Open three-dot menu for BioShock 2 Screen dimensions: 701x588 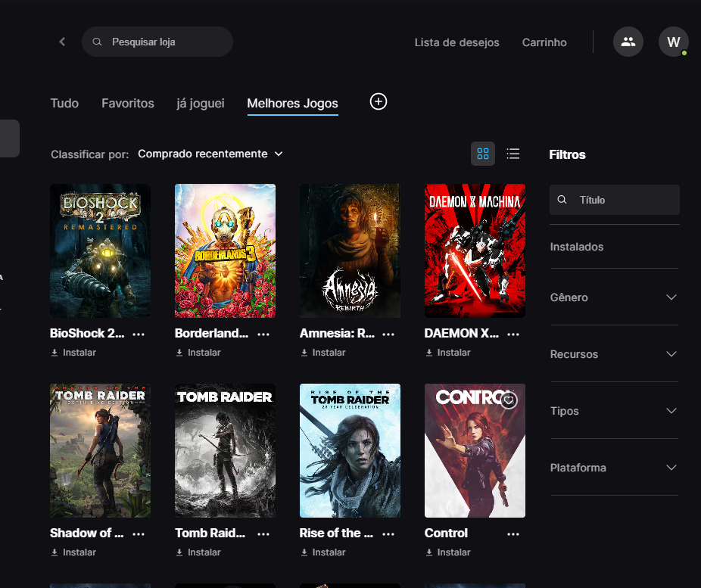click(139, 334)
